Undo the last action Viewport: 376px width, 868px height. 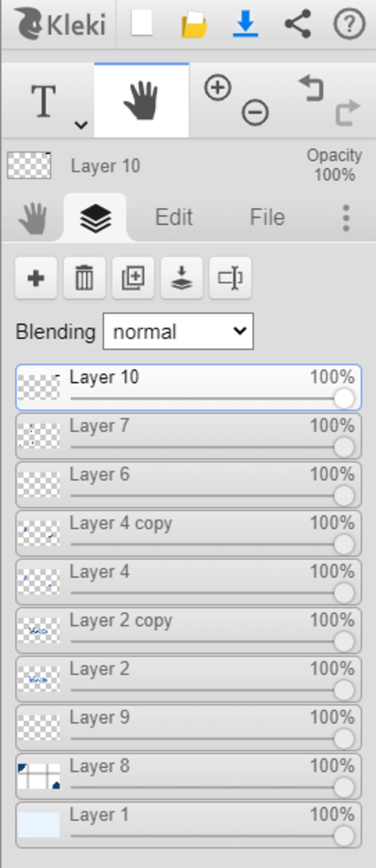pyautogui.click(x=311, y=88)
